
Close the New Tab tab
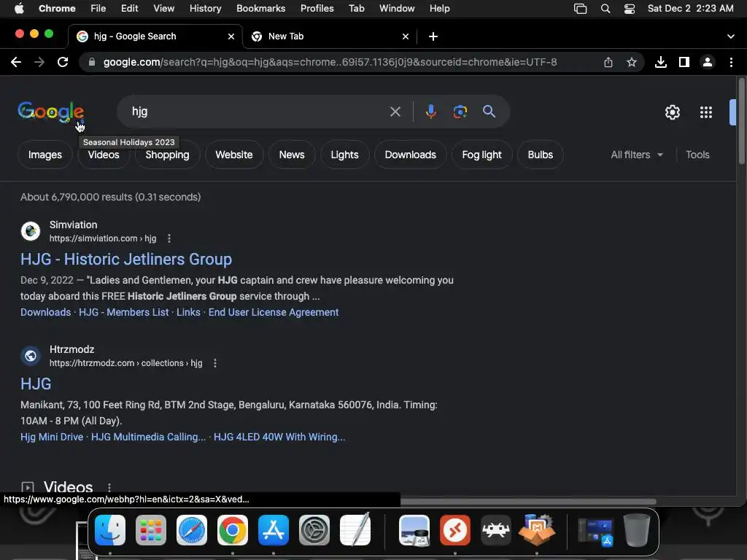[x=406, y=36]
